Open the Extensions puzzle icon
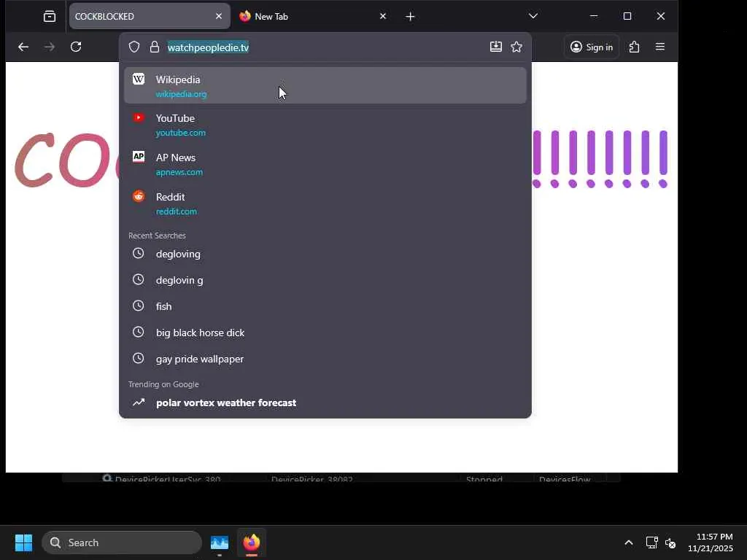 tap(634, 47)
